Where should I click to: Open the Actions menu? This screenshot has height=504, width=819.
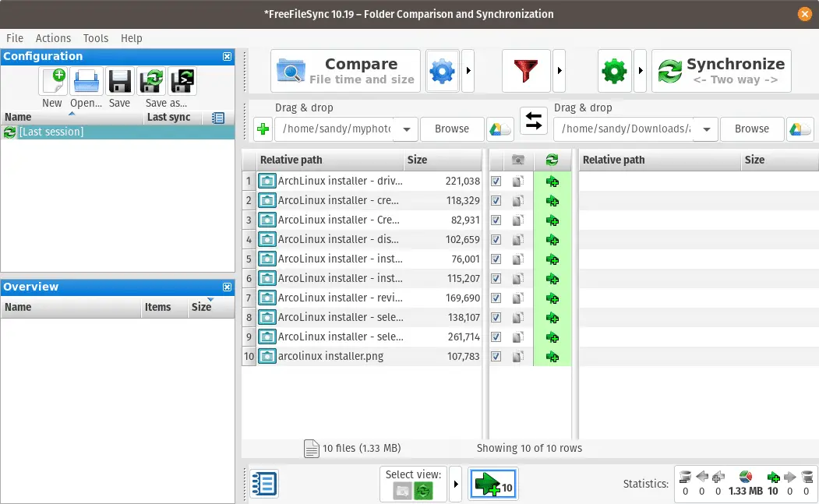pos(53,38)
